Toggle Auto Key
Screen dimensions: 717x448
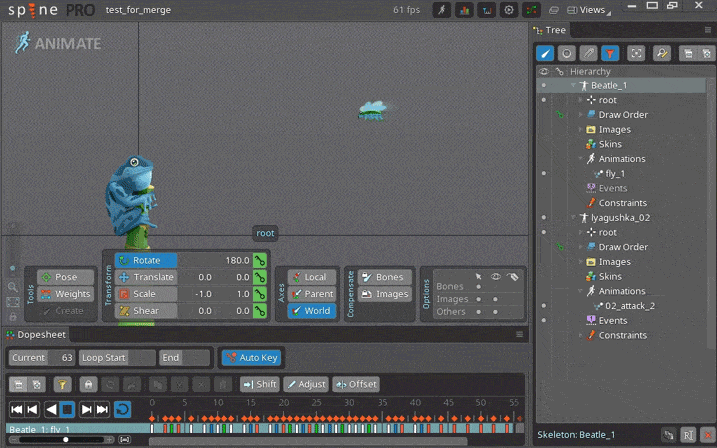coord(251,358)
